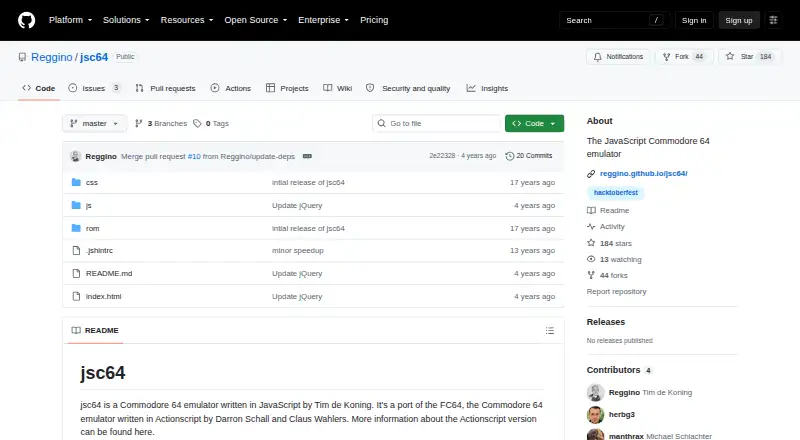
Task: Open the 'minor speedup' commit message
Action: 297,251
